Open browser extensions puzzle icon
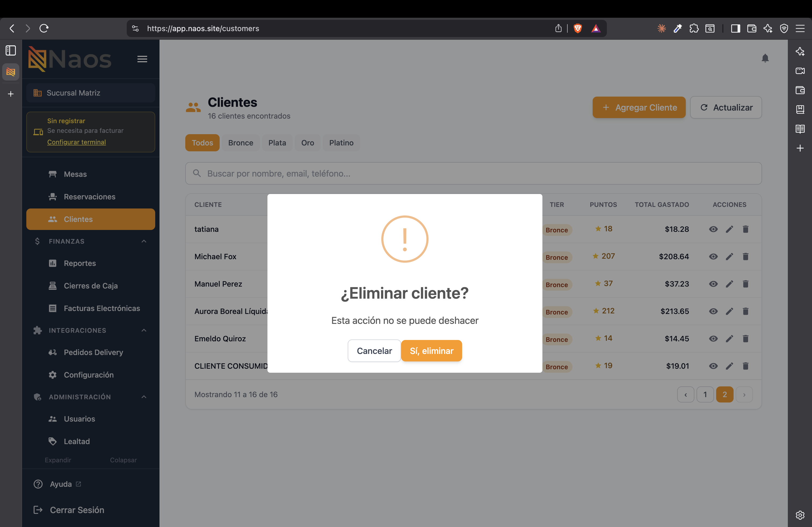Screen dimensions: 812x527 tap(694, 28)
